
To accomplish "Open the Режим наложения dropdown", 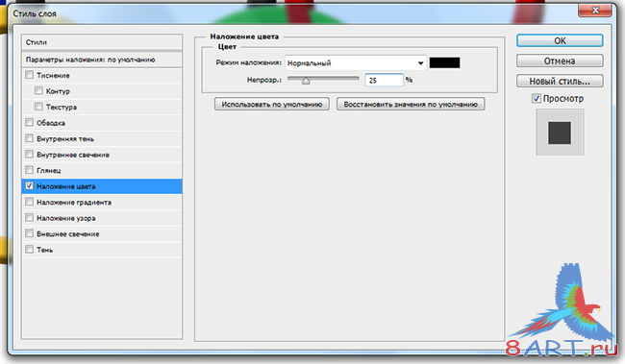I will 356,63.
